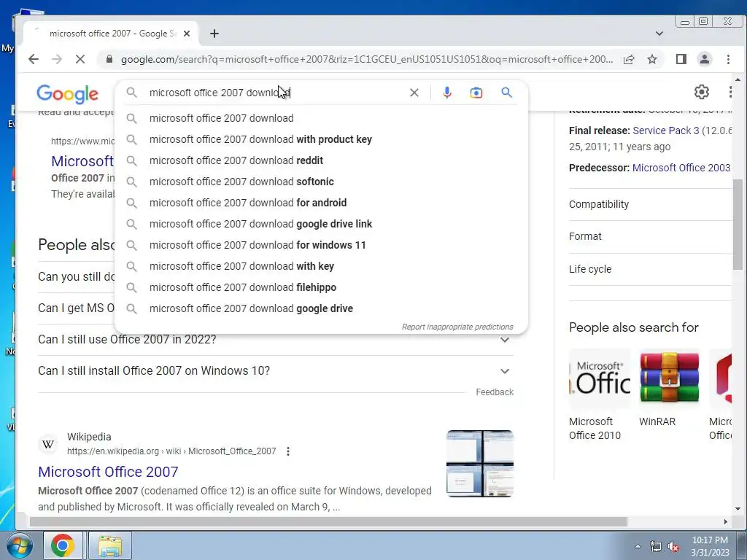Open 'Microsoft Office 2003' predecessor link

pyautogui.click(x=681, y=168)
